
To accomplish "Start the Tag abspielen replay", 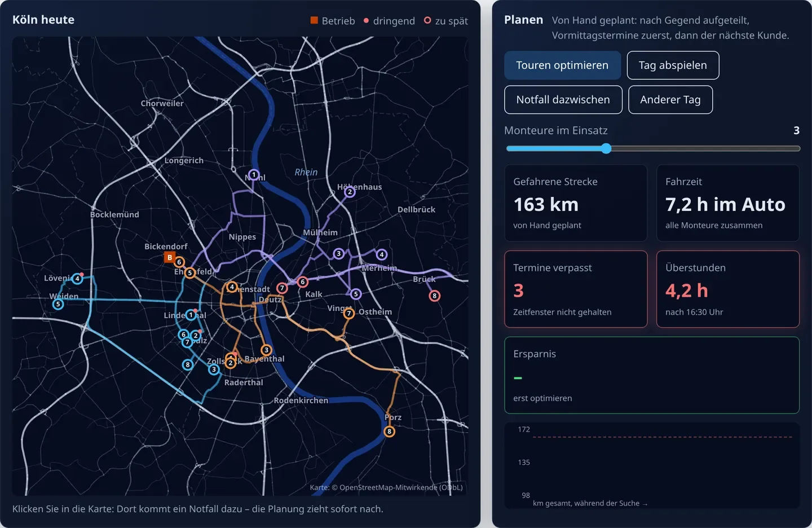I will pyautogui.click(x=673, y=65).
